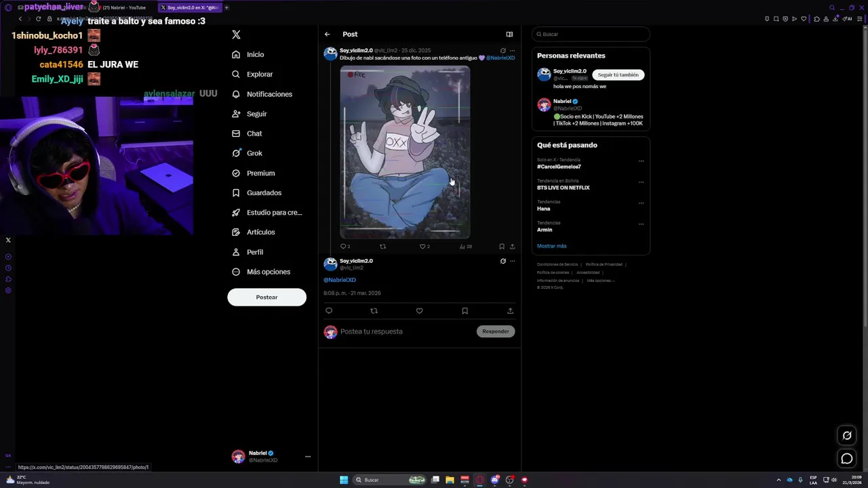This screenshot has width=868, height=488.
Task: Repost the first post with the drawing
Action: tap(382, 247)
